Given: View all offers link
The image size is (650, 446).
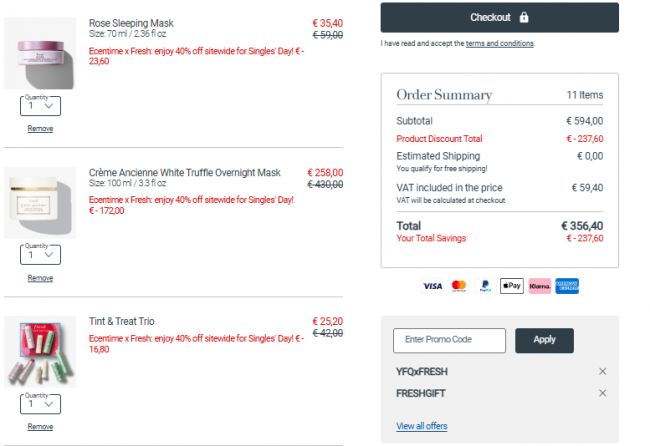Looking at the screenshot, I should [422, 426].
